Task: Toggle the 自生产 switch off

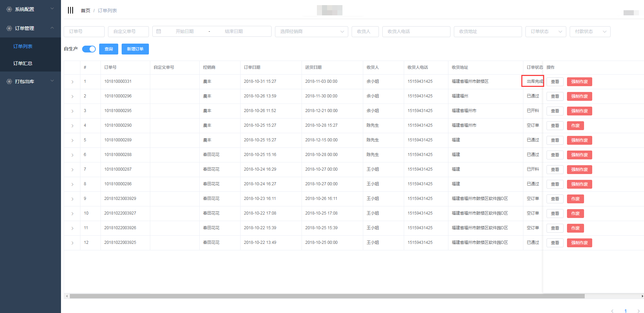Action: pos(89,49)
